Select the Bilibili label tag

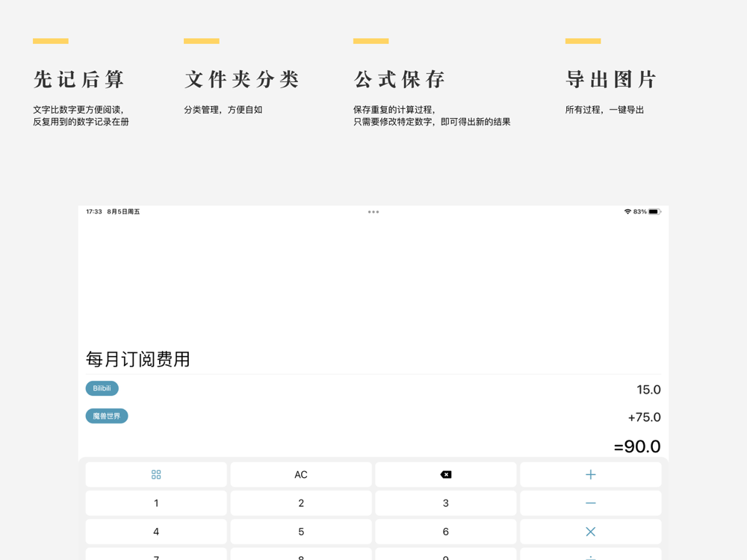click(102, 388)
